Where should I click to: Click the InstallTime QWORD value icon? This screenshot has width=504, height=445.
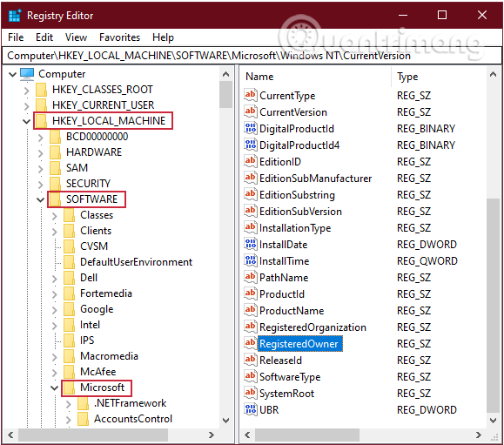[x=251, y=260]
